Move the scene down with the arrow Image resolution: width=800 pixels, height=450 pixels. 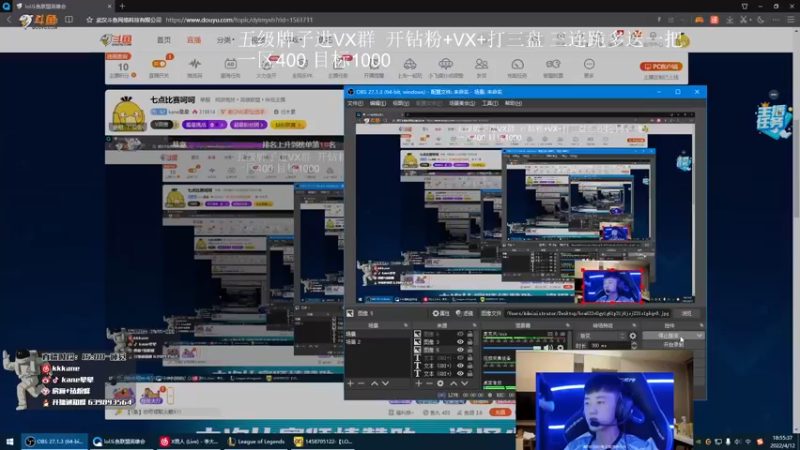386,383
